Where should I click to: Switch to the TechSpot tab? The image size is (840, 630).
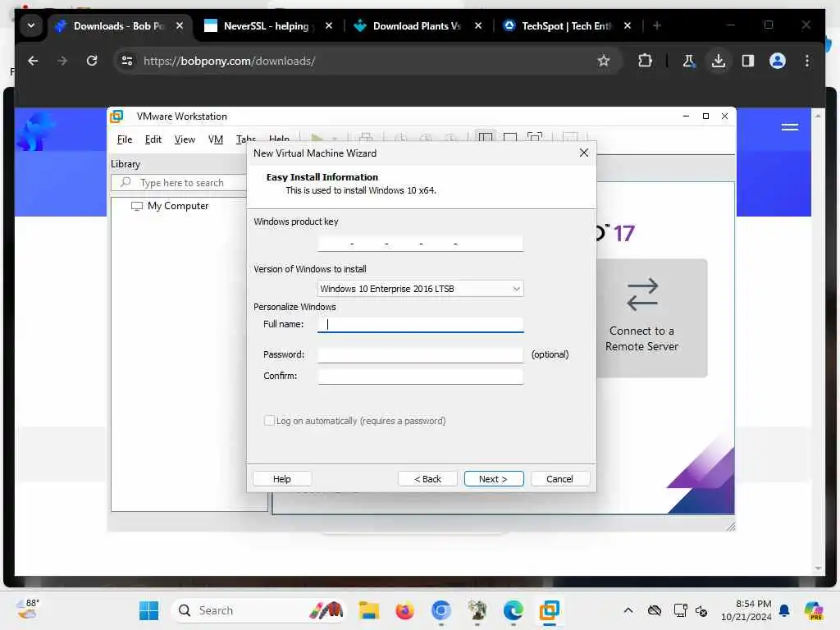pyautogui.click(x=566, y=25)
